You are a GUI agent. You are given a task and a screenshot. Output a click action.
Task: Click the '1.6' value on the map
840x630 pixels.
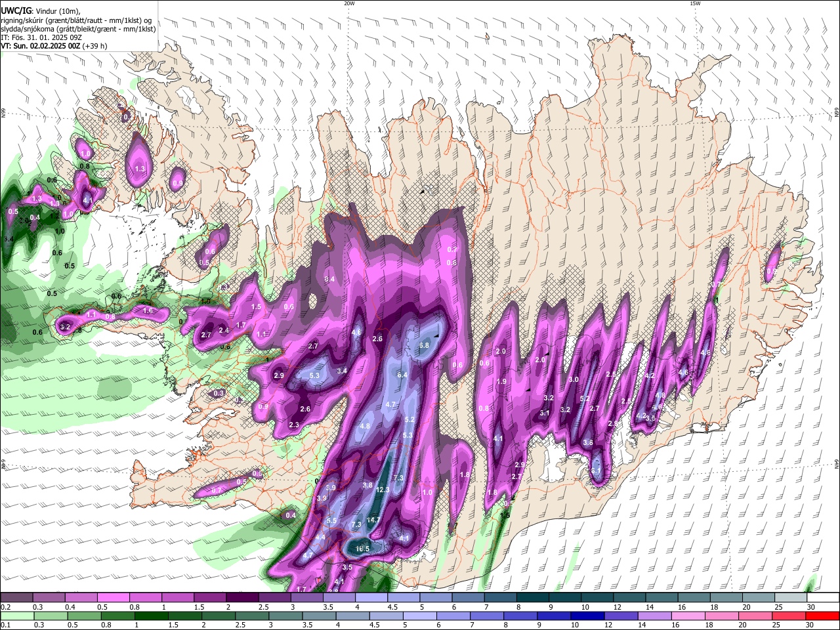pos(148,310)
